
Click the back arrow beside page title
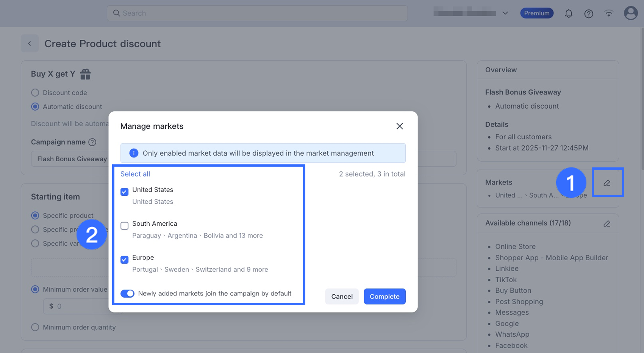tap(30, 44)
